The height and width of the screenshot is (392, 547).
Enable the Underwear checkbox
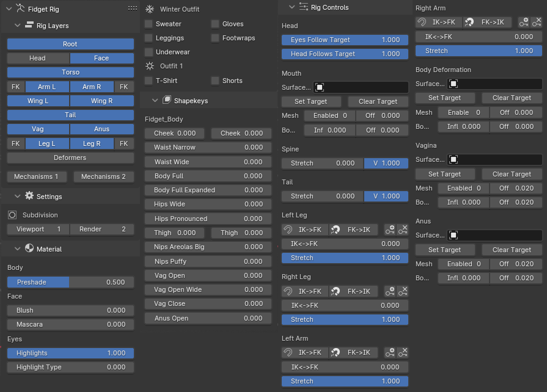coord(149,52)
